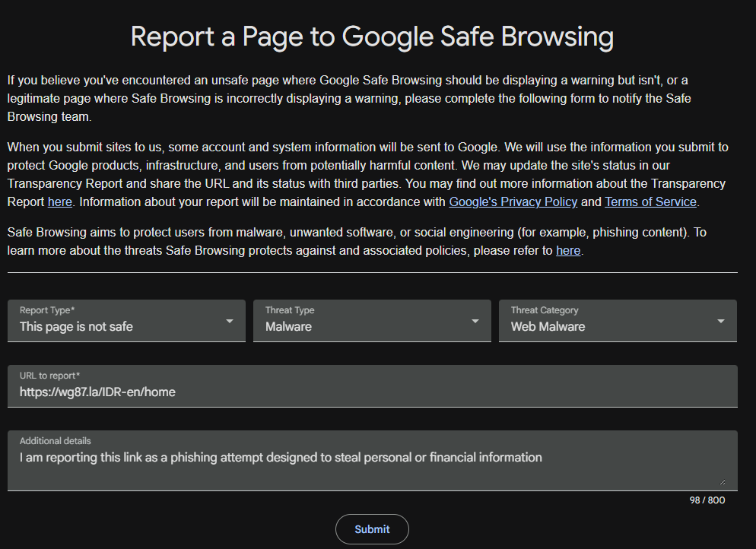Open the Report Type dropdown
Image resolution: width=756 pixels, height=549 pixels.
(x=126, y=321)
